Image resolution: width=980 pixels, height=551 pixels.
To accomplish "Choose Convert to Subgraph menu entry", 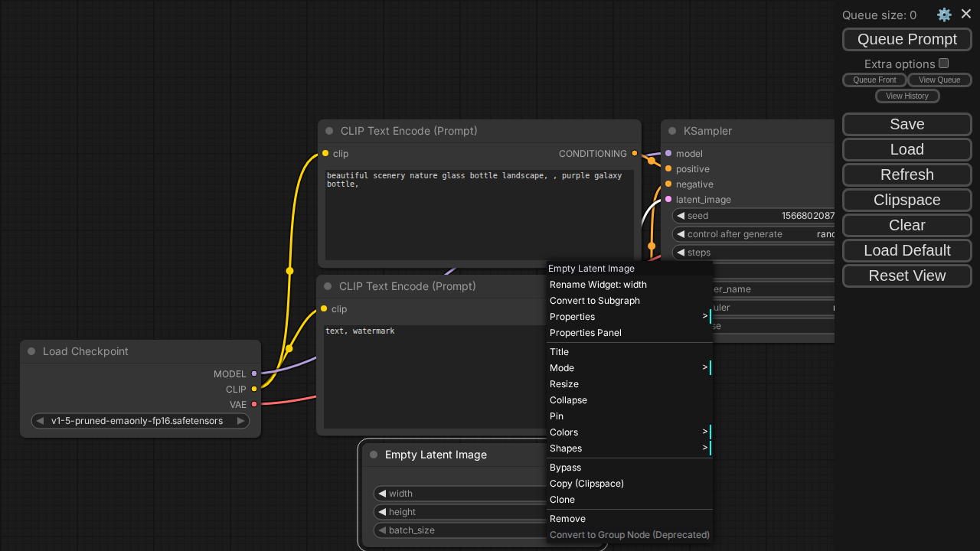I will pos(594,301).
